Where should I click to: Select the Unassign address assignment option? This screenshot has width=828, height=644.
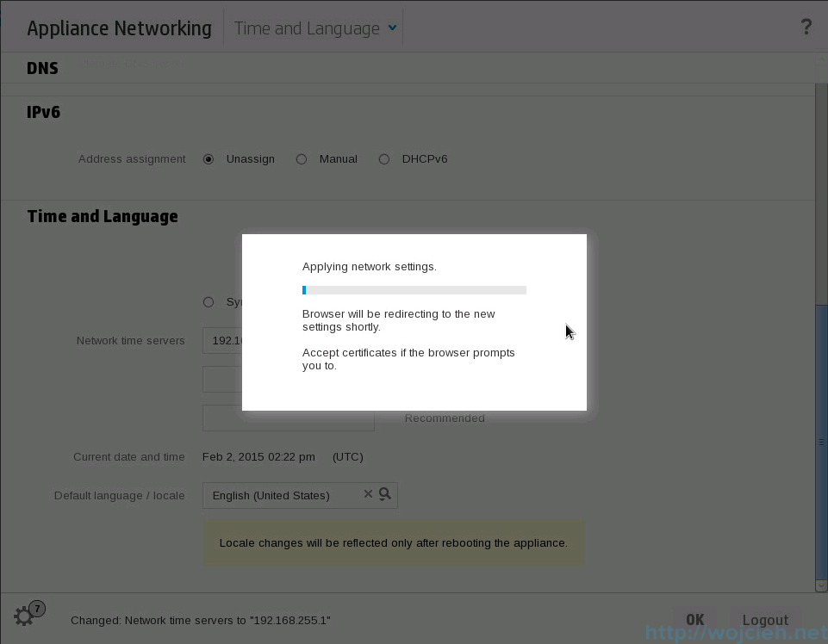click(208, 158)
